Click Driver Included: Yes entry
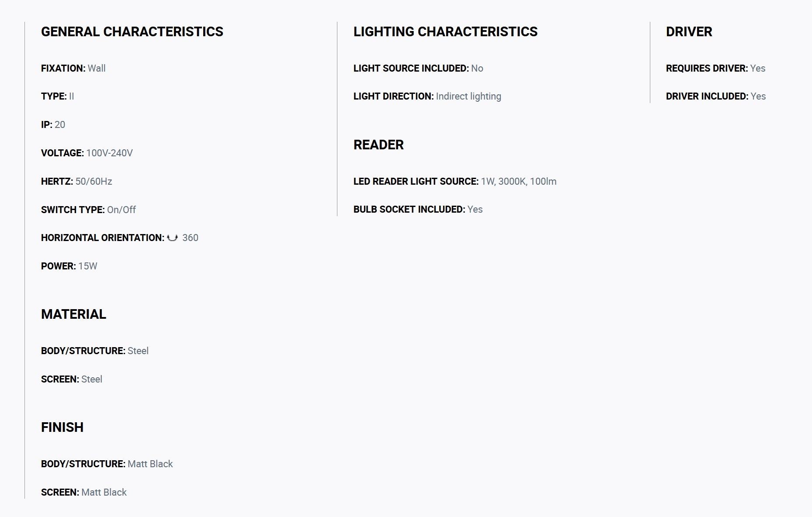812x517 pixels. [x=716, y=96]
